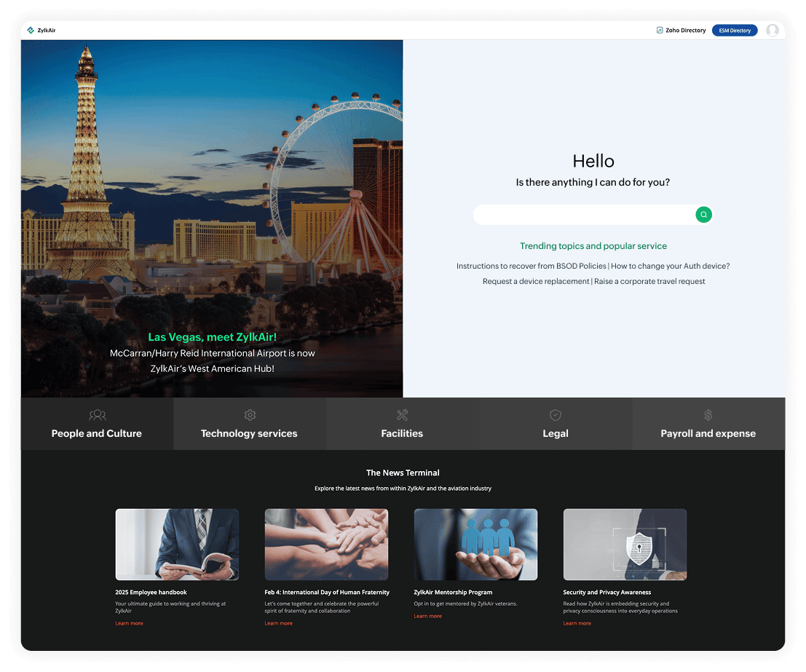Open the Payroll and expense tab
Screen dimensions: 806x672
(708, 433)
